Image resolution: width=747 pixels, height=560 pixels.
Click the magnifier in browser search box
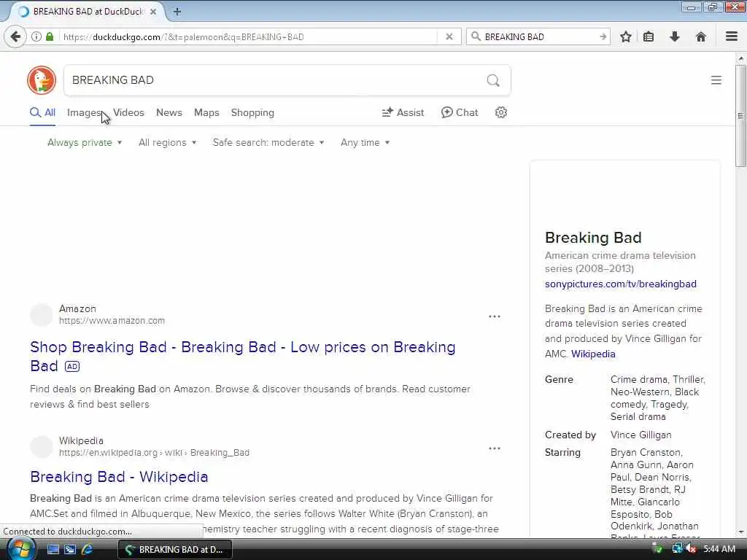pos(476,36)
